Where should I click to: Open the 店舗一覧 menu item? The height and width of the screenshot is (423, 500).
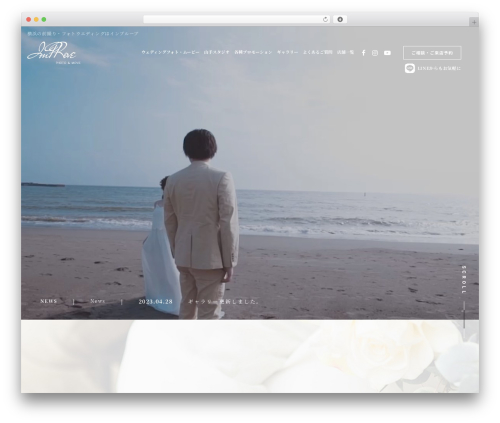pyautogui.click(x=345, y=52)
